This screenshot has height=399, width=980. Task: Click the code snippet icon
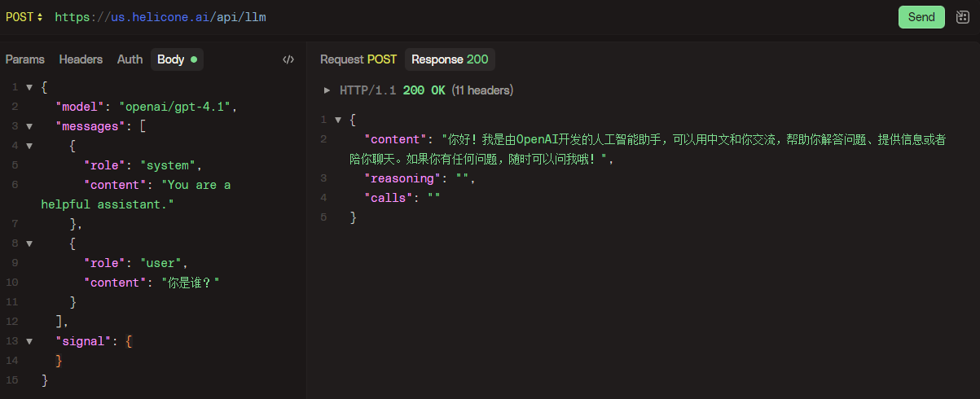(288, 59)
